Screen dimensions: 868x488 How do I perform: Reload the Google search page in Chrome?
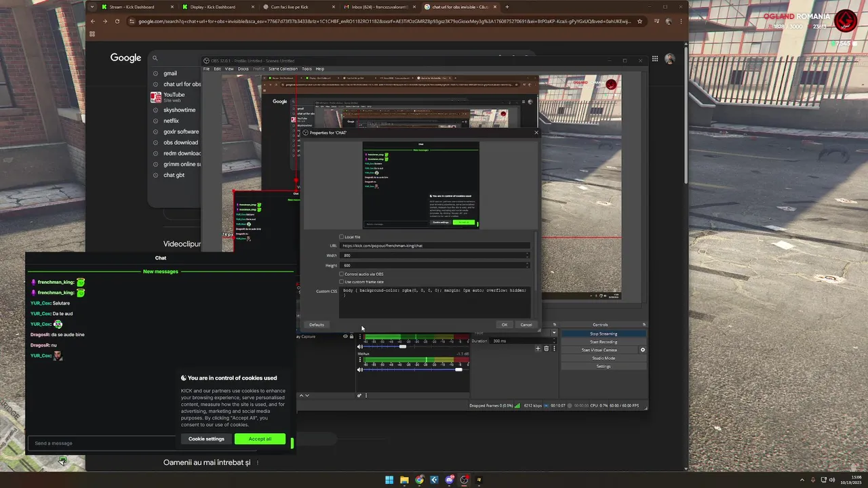pos(117,21)
